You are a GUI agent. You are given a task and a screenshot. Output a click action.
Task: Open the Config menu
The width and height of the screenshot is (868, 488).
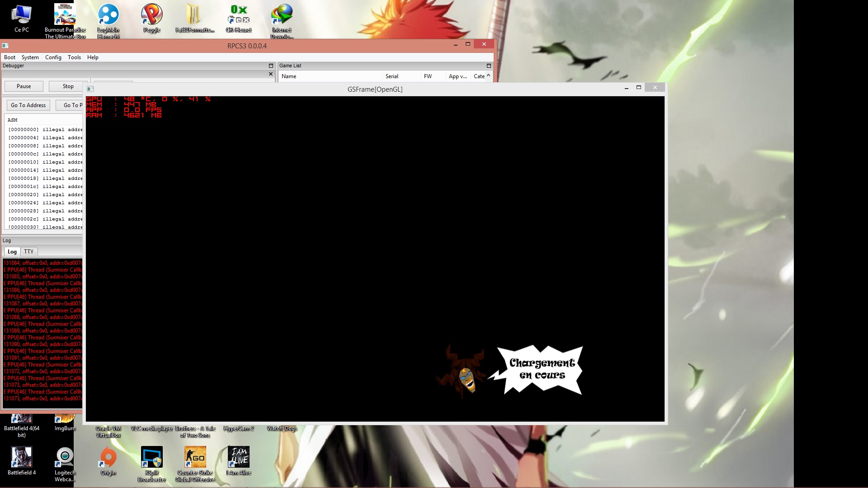[x=53, y=57]
